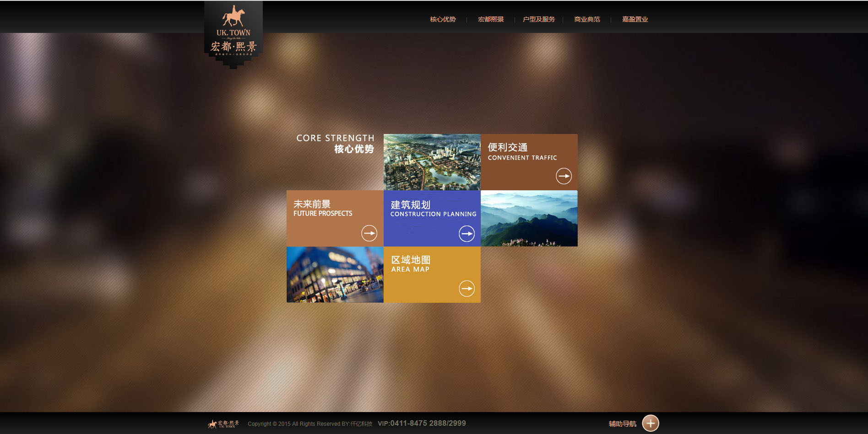Click the small footer horse logo
Screen dimensions: 868x434
(223, 424)
